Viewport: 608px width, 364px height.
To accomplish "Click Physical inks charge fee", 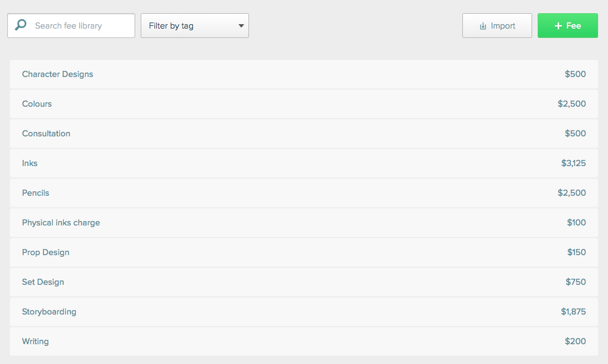I will 61,223.
